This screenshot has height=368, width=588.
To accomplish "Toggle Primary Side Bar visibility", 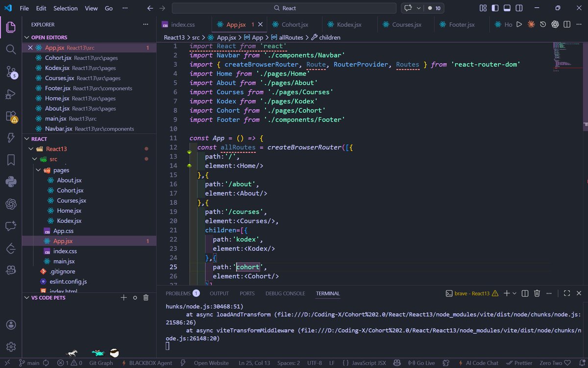I will tap(495, 8).
